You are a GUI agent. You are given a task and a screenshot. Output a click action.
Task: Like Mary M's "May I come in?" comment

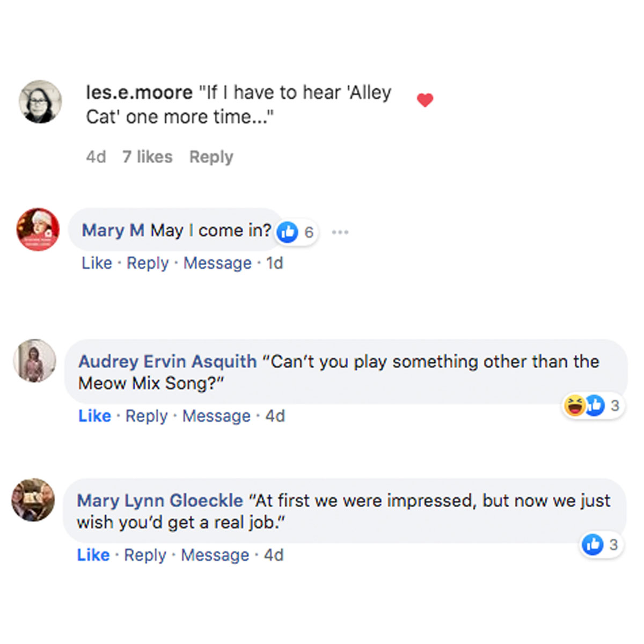(97, 263)
